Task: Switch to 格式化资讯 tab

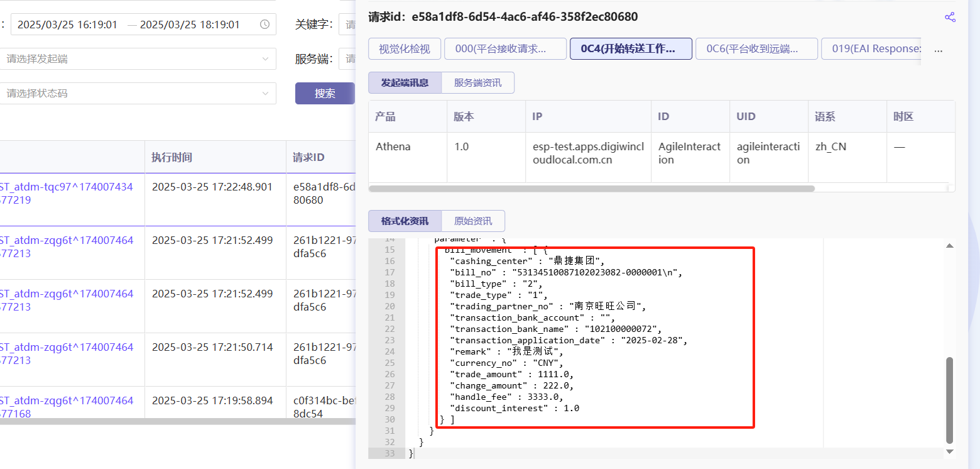Action: pyautogui.click(x=405, y=221)
